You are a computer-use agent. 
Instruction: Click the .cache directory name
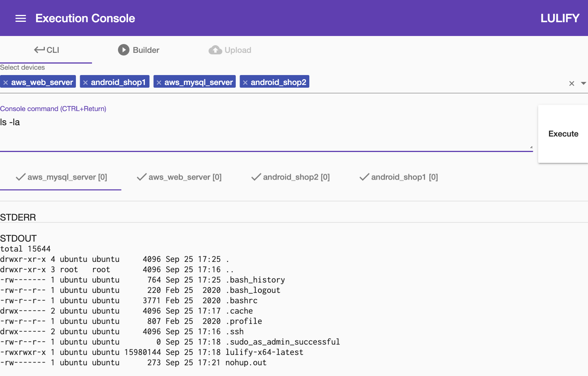pos(239,311)
